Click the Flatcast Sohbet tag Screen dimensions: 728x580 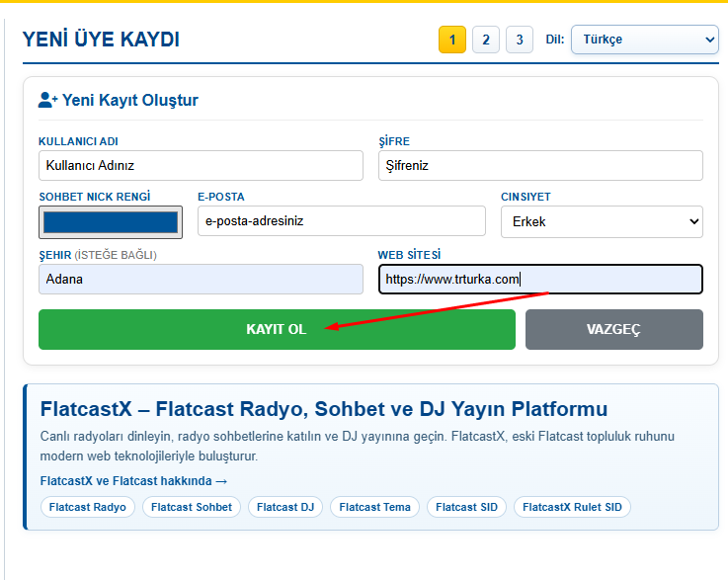192,507
